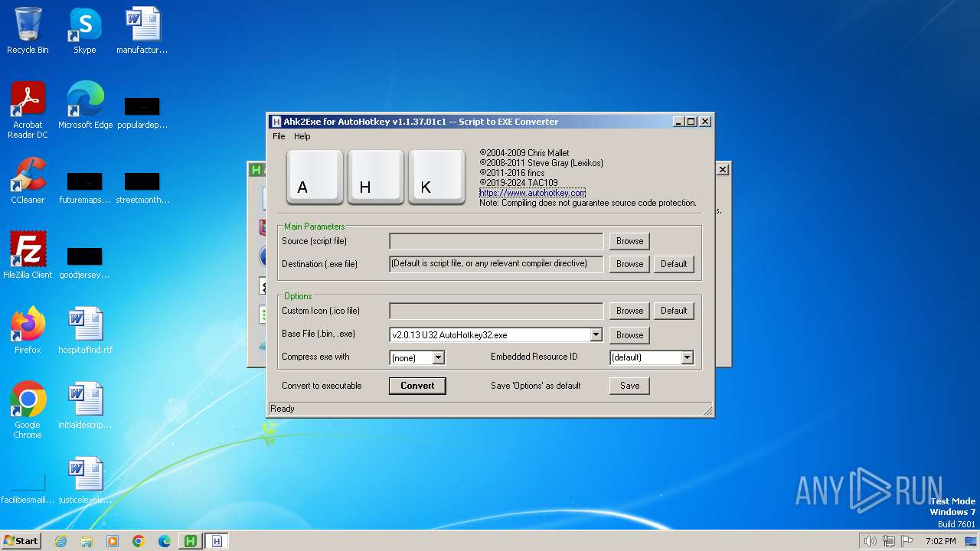The width and height of the screenshot is (980, 551).
Task: Select the FileZilla Client desktop shortcut
Action: click(x=28, y=256)
